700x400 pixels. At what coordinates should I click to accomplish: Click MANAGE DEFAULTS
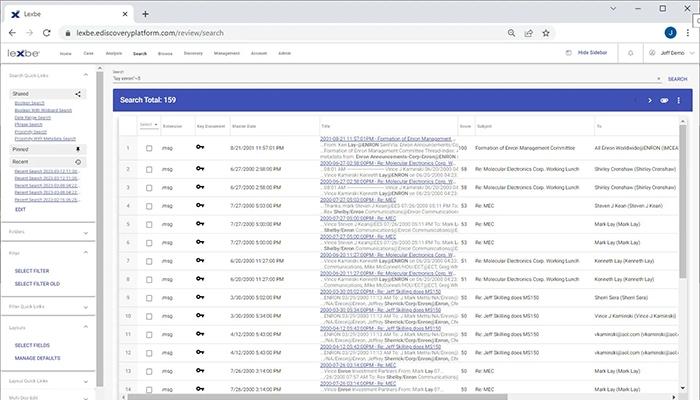coord(37,358)
